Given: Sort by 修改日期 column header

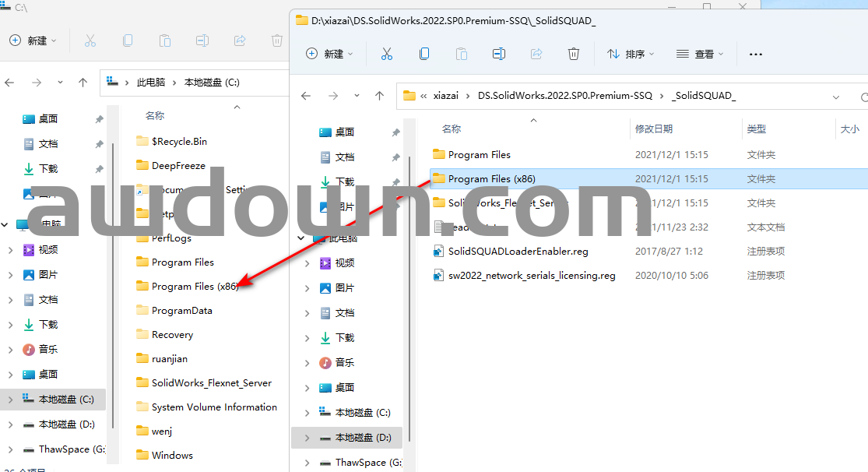Looking at the screenshot, I should pyautogui.click(x=654, y=129).
